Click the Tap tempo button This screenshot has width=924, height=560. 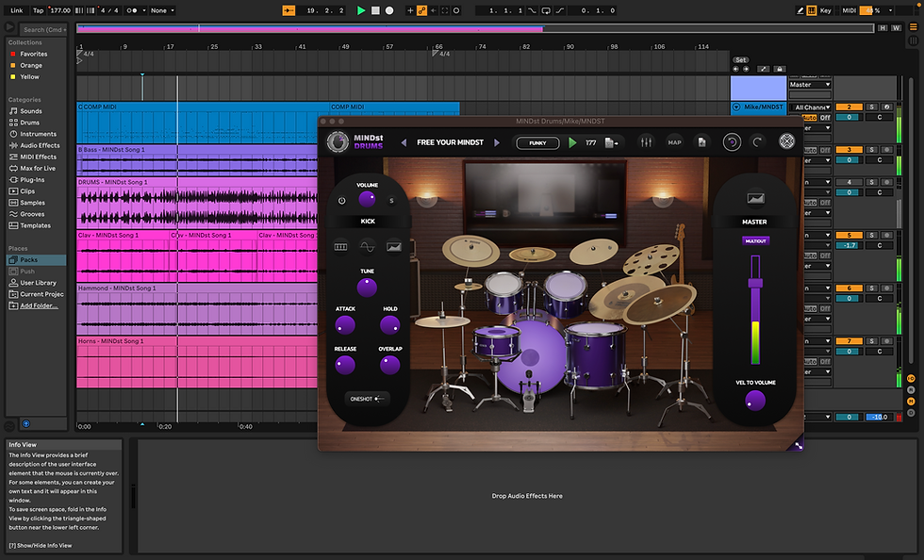pyautogui.click(x=39, y=10)
